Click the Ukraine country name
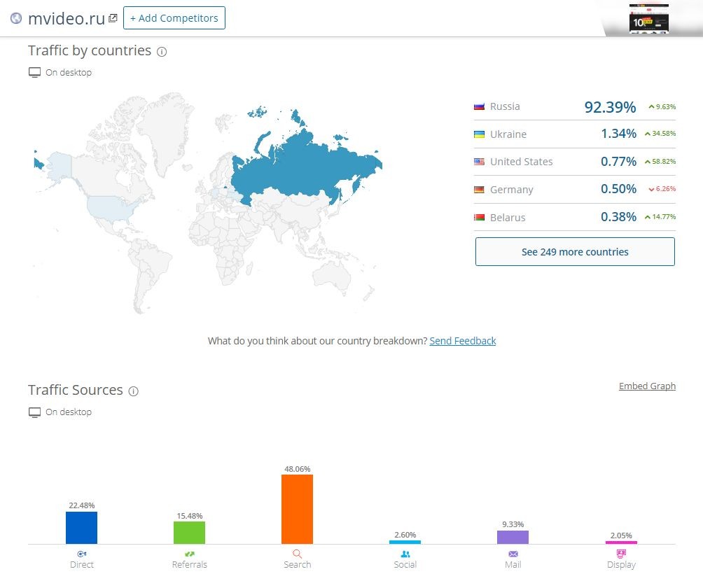703x588 pixels. 508,134
